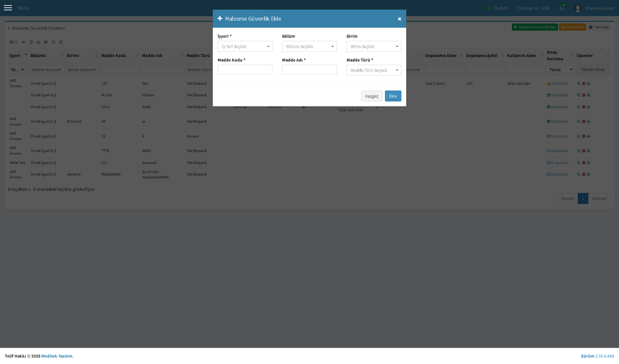Click the print icon in table toolbar
This screenshot has height=364, width=619.
point(38,42)
